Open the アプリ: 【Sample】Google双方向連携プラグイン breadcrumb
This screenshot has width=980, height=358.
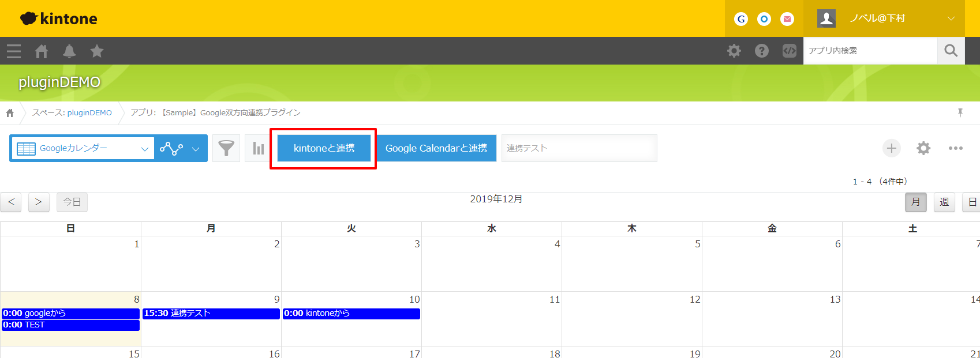215,113
